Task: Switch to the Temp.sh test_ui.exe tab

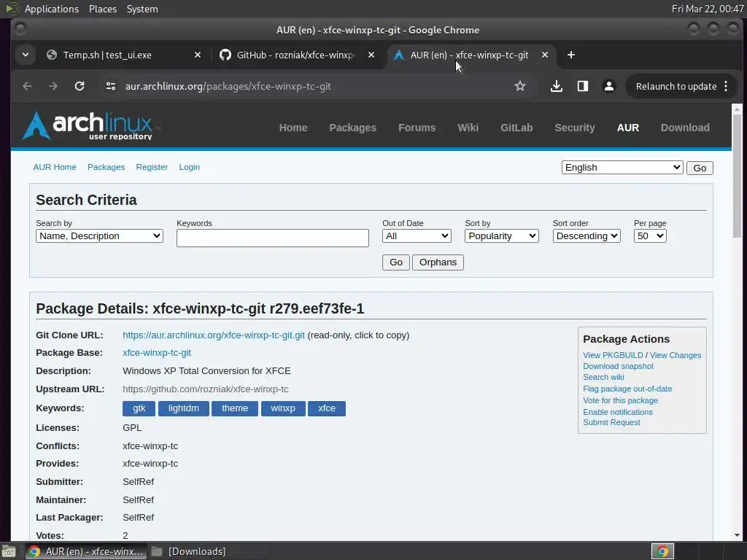Action: 107,55
